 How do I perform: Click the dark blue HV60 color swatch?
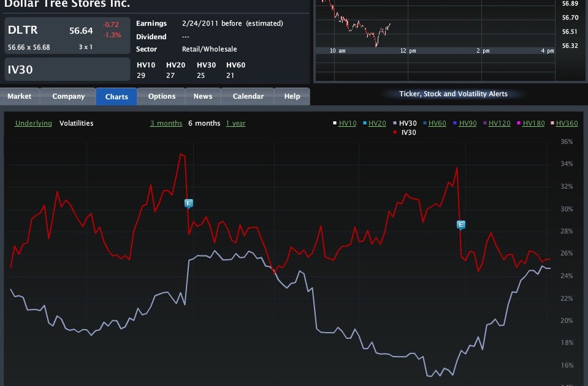(x=425, y=123)
